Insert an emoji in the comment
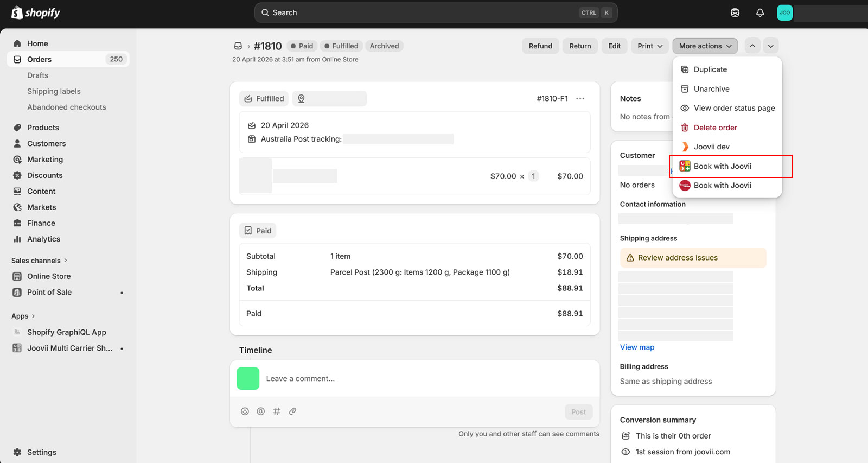 coord(245,411)
